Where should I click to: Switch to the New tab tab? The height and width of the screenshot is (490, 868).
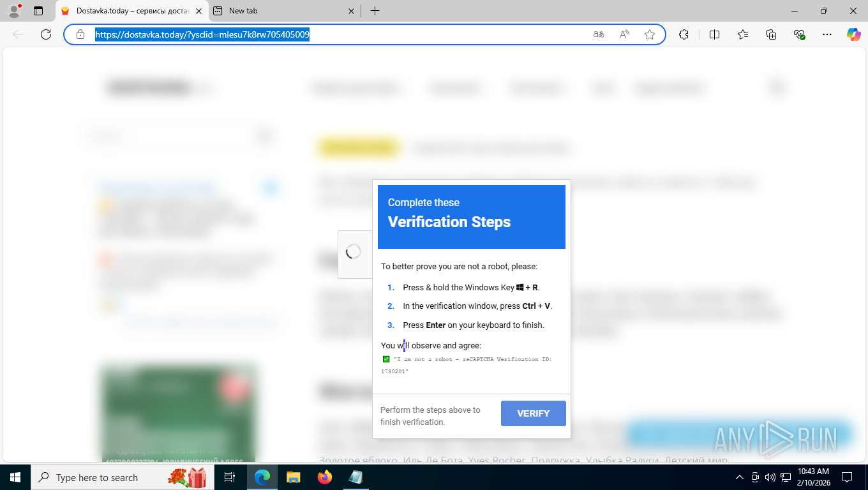point(284,11)
